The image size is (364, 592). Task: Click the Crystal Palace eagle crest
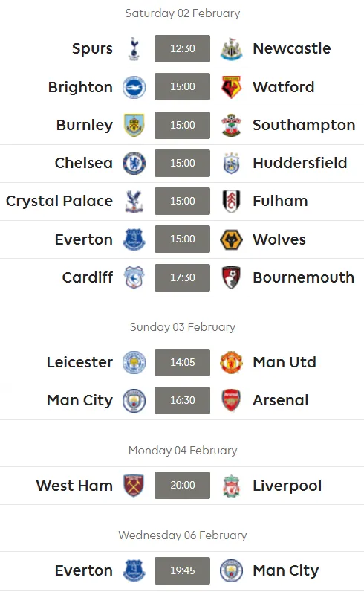point(134,202)
